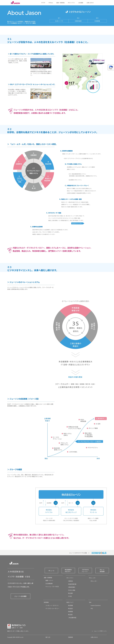Screen dimensions: 114x644
Task: Click the white JASON logo in the footer
Action: pyautogui.click(x=14, y=563)
